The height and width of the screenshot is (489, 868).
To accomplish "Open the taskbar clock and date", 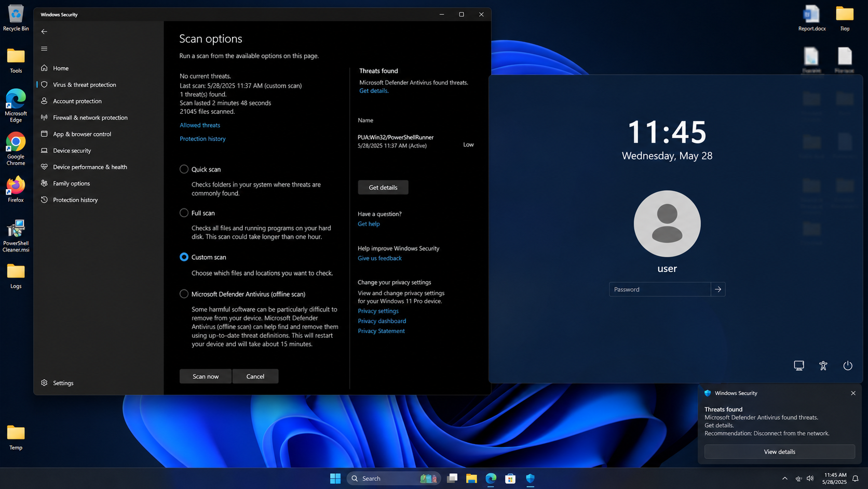I will point(835,479).
